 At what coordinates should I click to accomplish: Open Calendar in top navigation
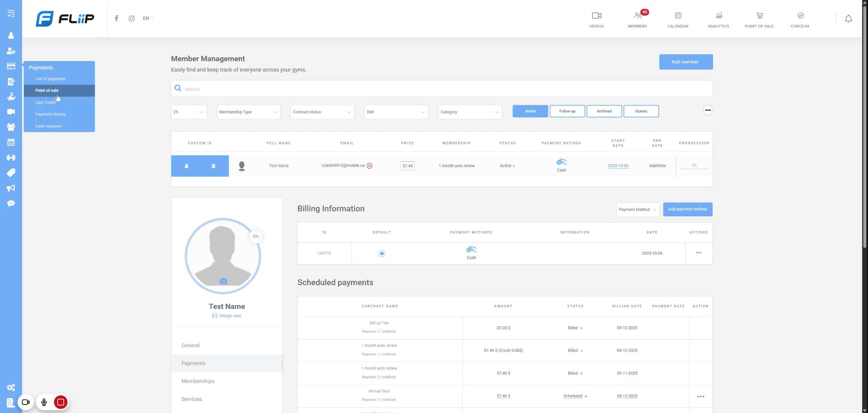pyautogui.click(x=678, y=20)
